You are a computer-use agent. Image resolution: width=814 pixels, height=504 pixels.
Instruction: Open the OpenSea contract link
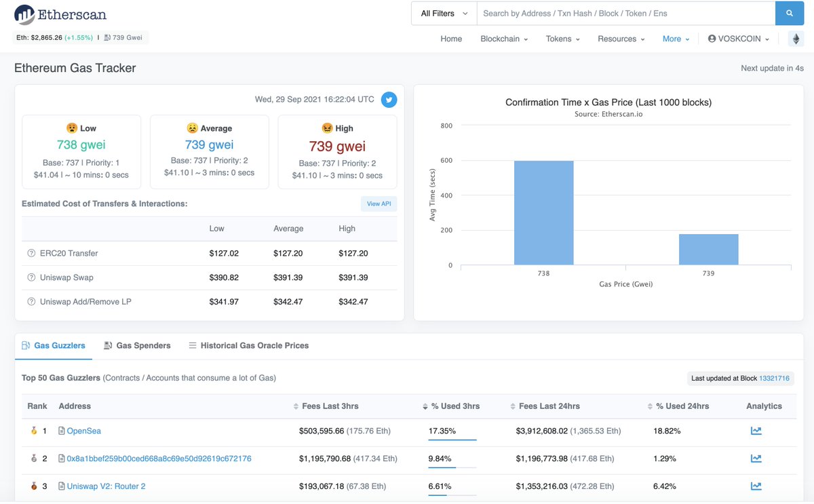(83, 431)
